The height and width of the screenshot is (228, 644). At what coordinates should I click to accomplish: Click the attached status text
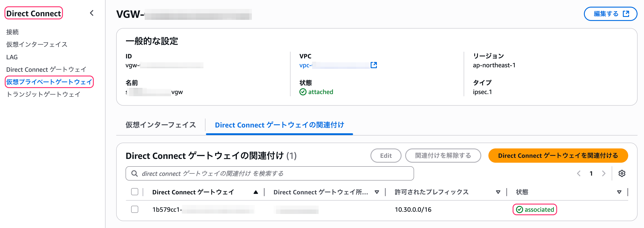321,92
